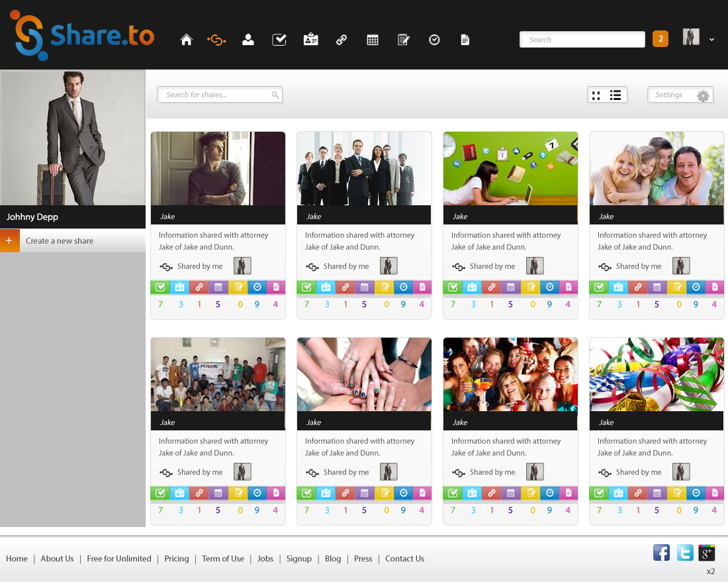Click the Shares search field
The height and width of the screenshot is (582, 728).
point(218,95)
